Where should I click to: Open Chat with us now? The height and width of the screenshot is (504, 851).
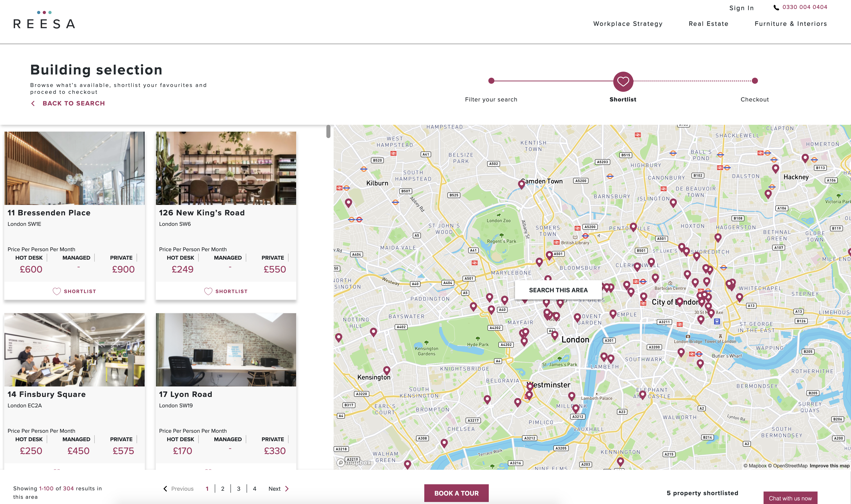pyautogui.click(x=790, y=498)
